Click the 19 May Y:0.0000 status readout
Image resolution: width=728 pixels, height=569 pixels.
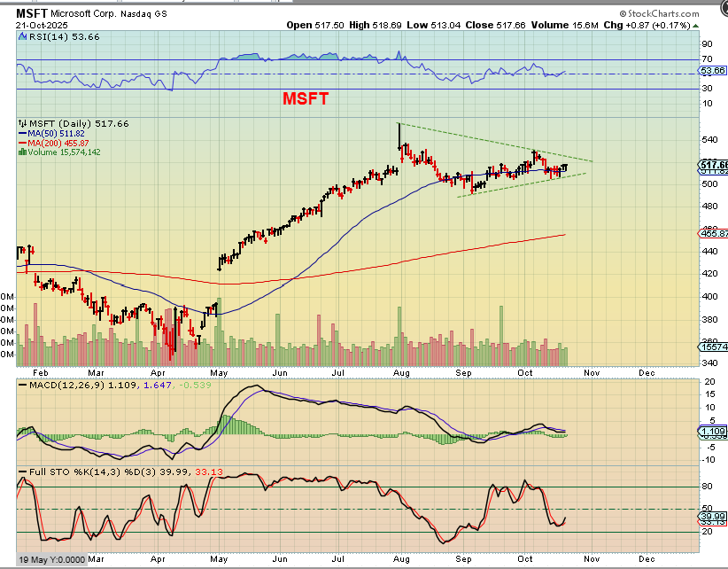pos(51,559)
